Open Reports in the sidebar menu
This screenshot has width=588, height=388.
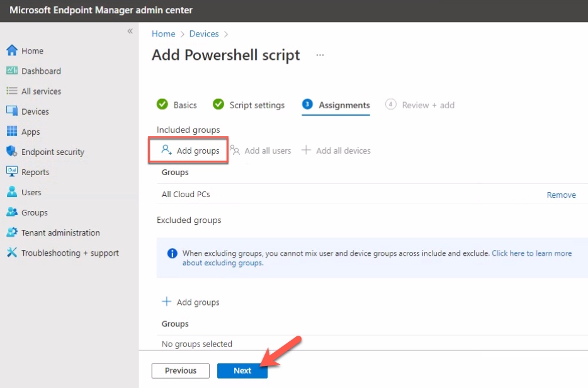[35, 172]
